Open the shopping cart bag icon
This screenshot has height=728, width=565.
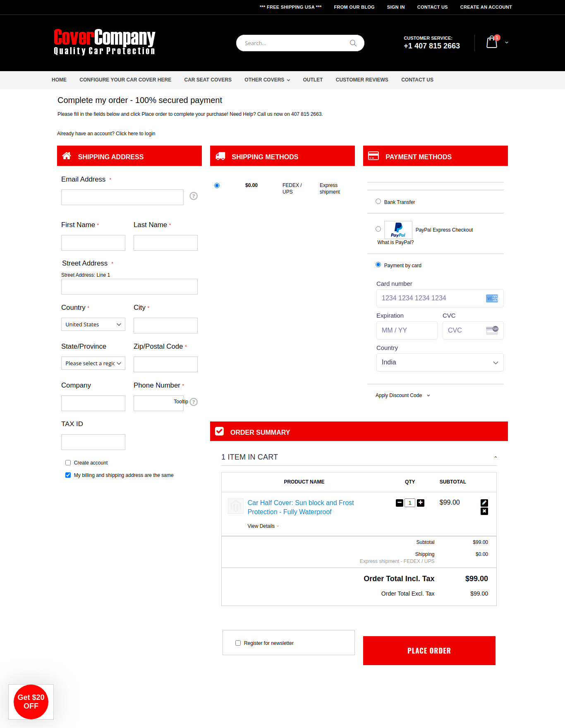point(491,42)
